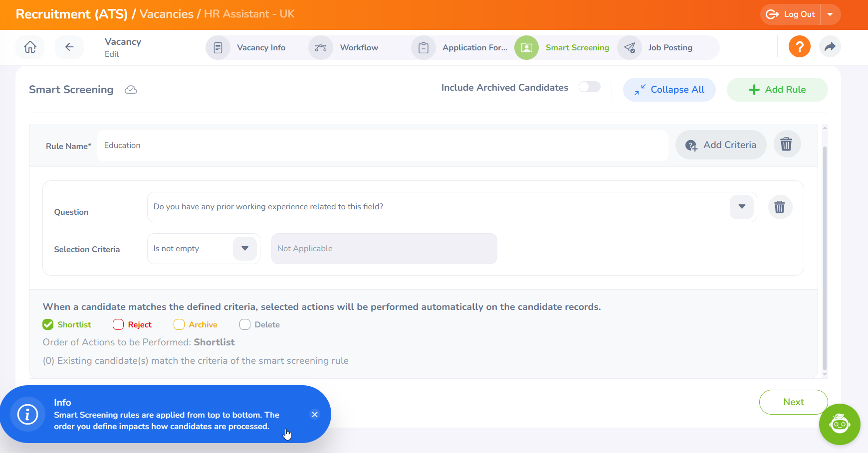Image resolution: width=868 pixels, height=453 pixels.
Task: Click the home icon button
Action: (x=30, y=47)
